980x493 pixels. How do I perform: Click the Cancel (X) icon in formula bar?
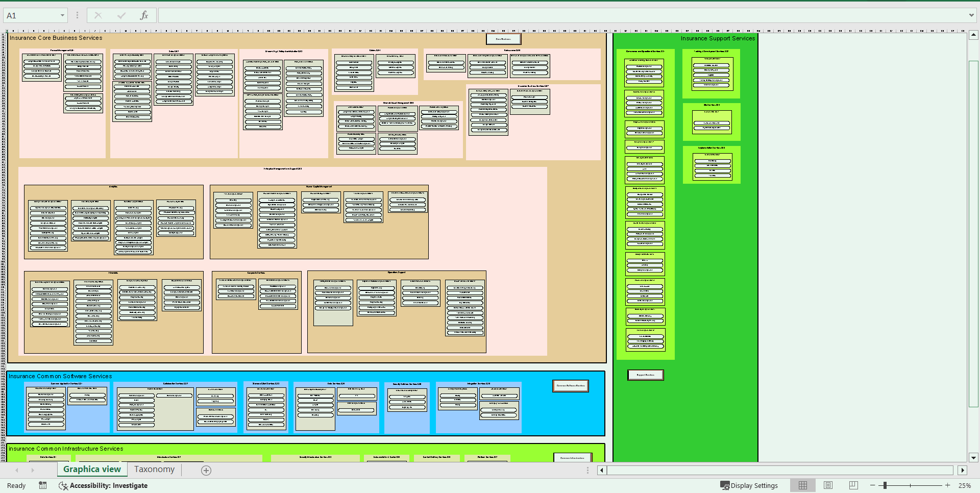coord(97,15)
